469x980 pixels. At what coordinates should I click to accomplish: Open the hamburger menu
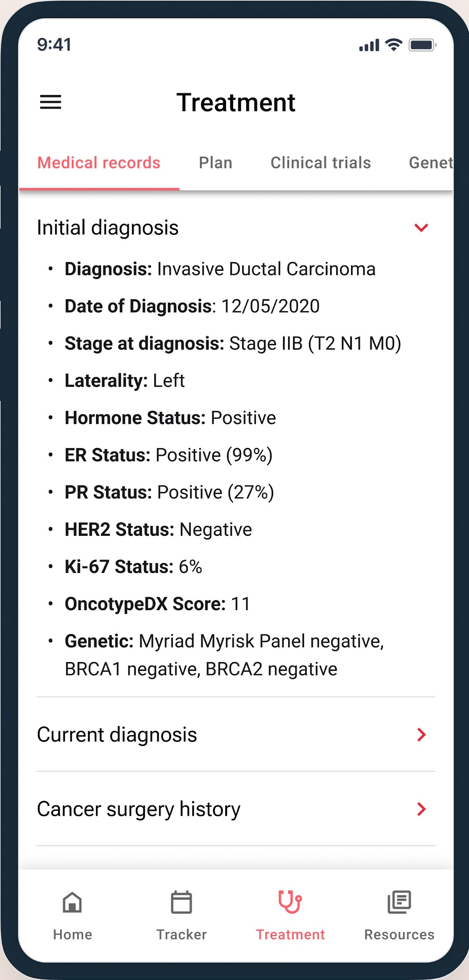[x=50, y=102]
